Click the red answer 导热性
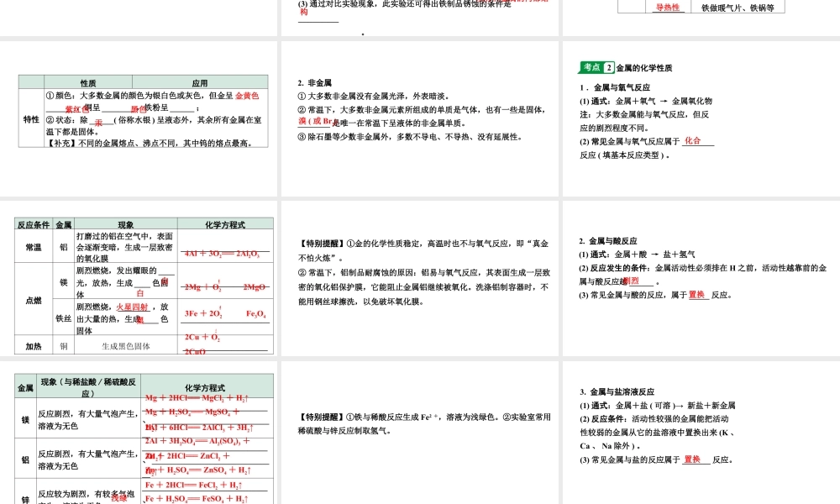Viewport: 840px width, 504px height. pyautogui.click(x=668, y=7)
